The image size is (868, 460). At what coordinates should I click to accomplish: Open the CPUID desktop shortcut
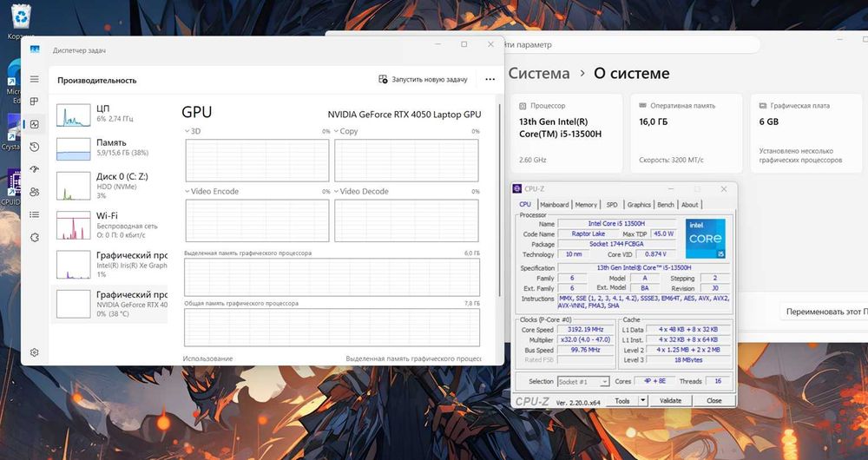tap(11, 187)
